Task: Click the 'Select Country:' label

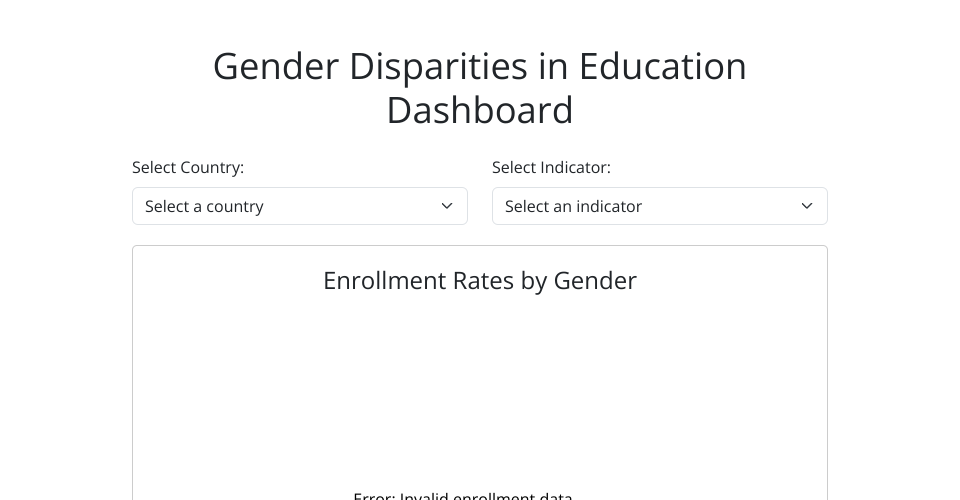Action: tap(188, 167)
